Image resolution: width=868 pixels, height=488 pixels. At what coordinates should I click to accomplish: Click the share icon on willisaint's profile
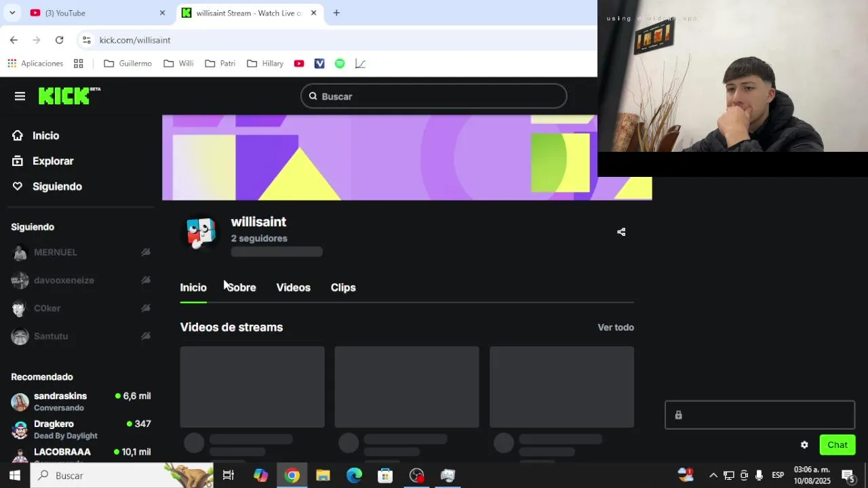click(x=621, y=232)
